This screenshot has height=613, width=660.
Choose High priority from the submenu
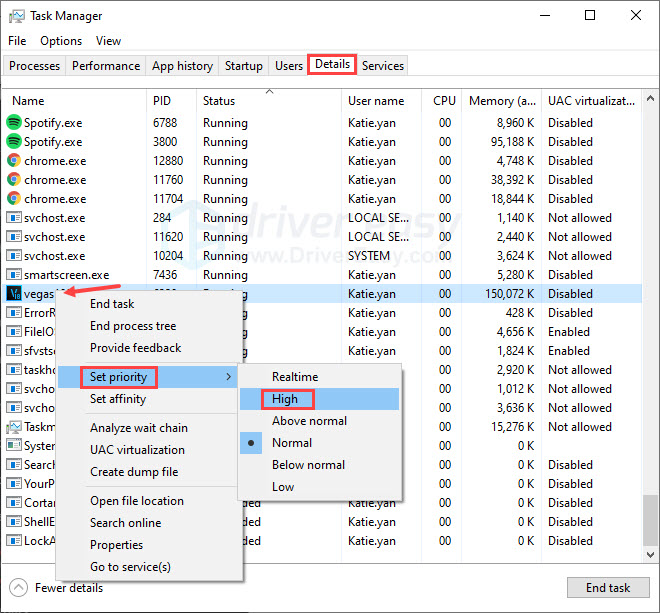[284, 399]
